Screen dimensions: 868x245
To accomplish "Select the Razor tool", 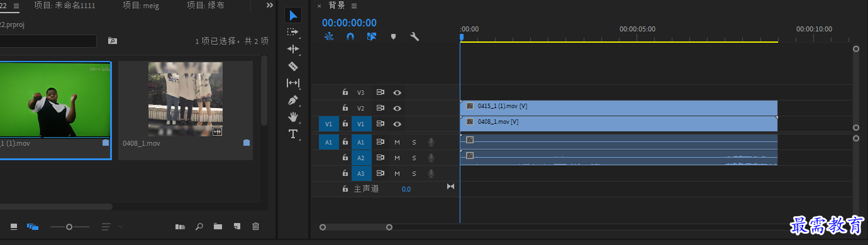I will [x=293, y=66].
